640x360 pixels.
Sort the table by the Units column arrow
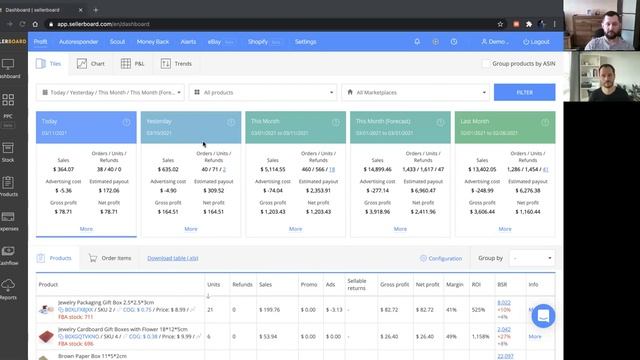[208, 296]
